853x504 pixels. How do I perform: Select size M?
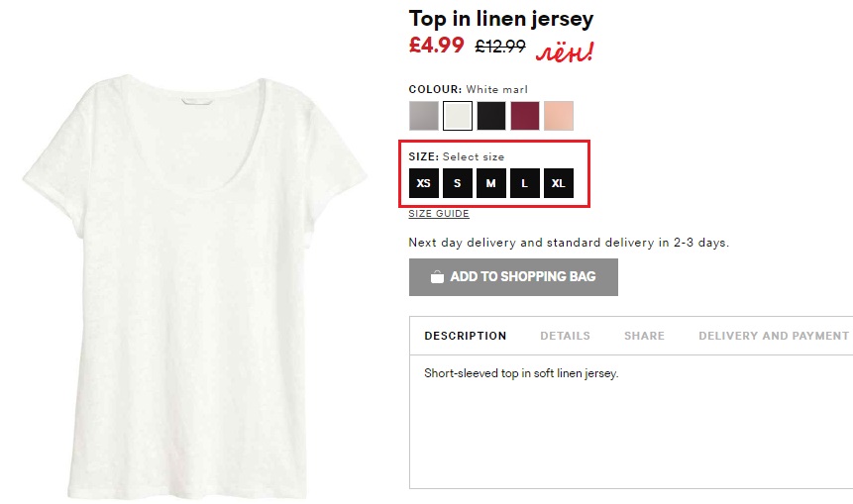point(491,183)
